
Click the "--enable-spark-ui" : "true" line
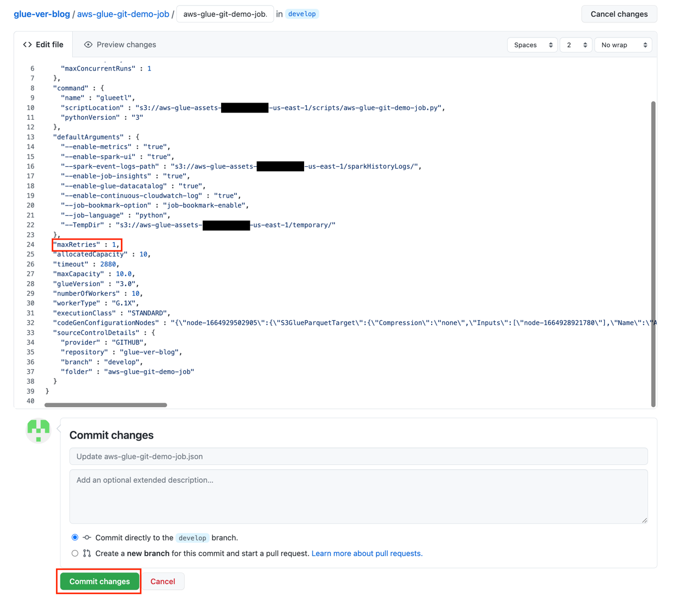point(118,157)
